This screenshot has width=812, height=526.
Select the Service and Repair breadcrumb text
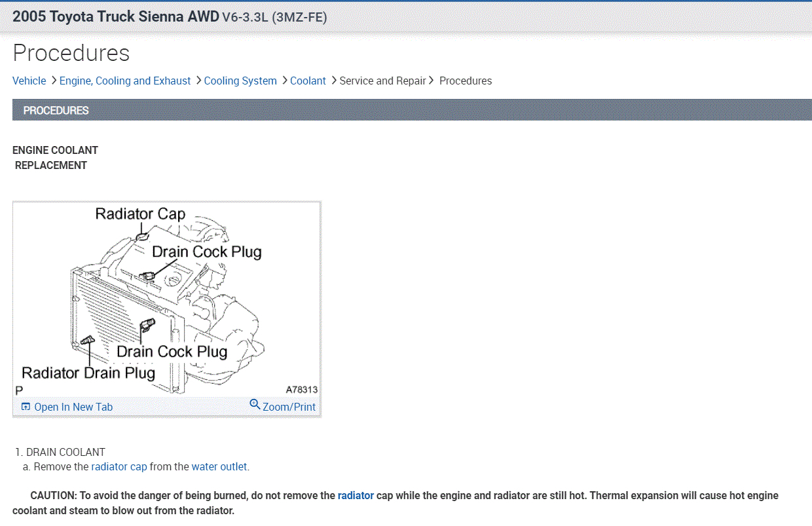pyautogui.click(x=382, y=81)
